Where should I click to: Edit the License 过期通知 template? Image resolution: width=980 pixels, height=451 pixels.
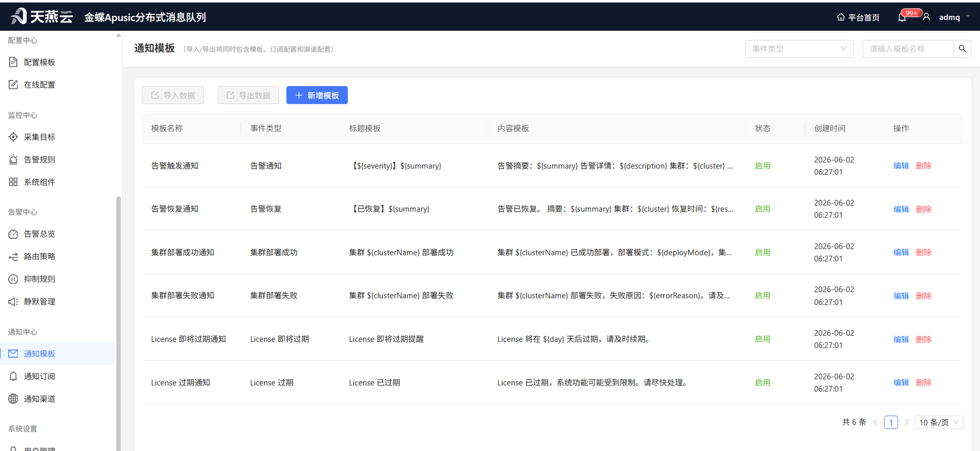(x=901, y=382)
